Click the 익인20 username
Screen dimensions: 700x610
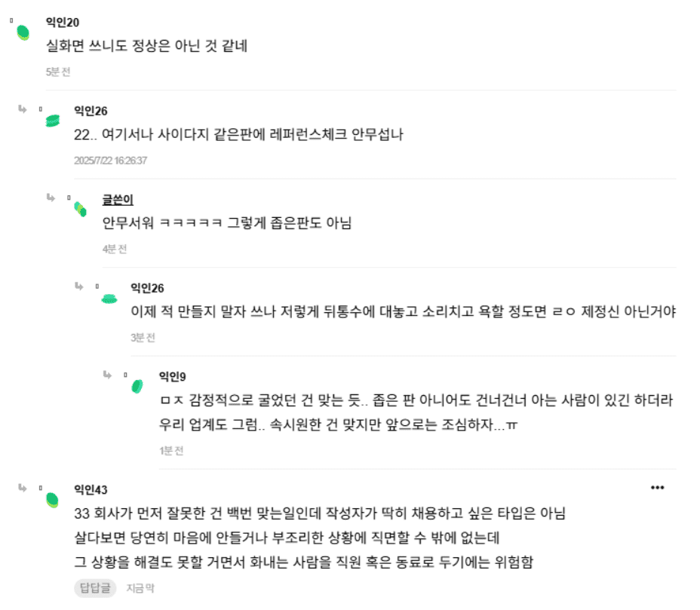tap(63, 22)
